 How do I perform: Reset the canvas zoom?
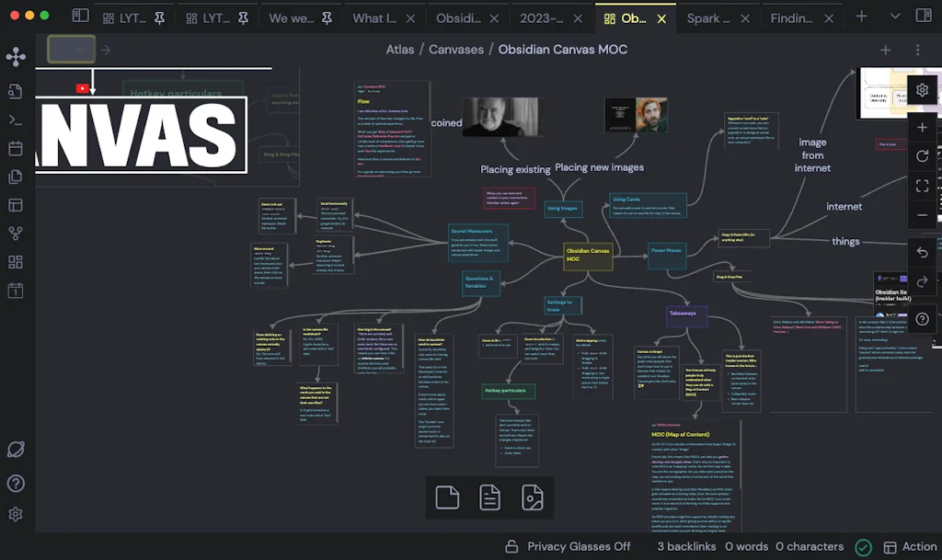pyautogui.click(x=922, y=156)
